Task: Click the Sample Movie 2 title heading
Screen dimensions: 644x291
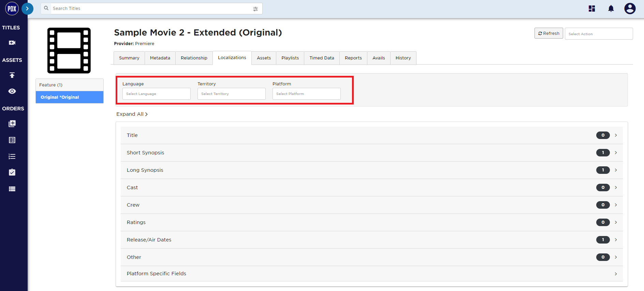Action: point(198,32)
